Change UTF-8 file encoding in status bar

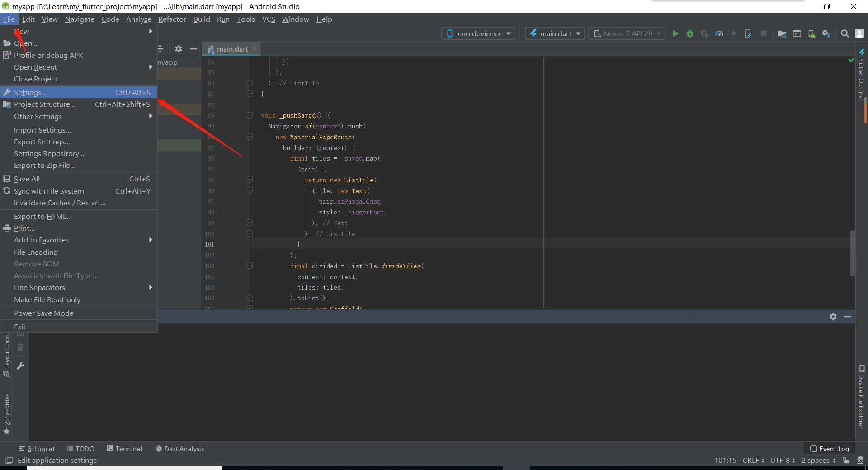tap(783, 460)
